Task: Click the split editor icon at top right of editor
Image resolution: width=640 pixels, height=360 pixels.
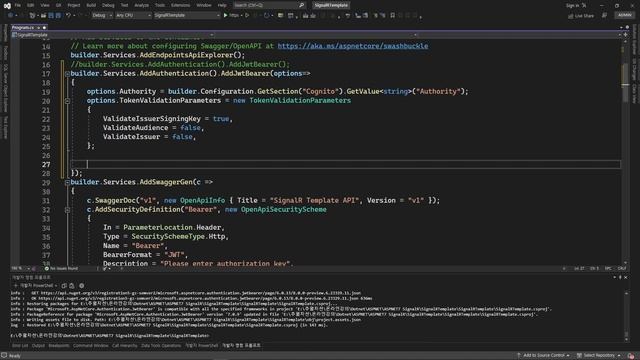Action: tap(625, 35)
